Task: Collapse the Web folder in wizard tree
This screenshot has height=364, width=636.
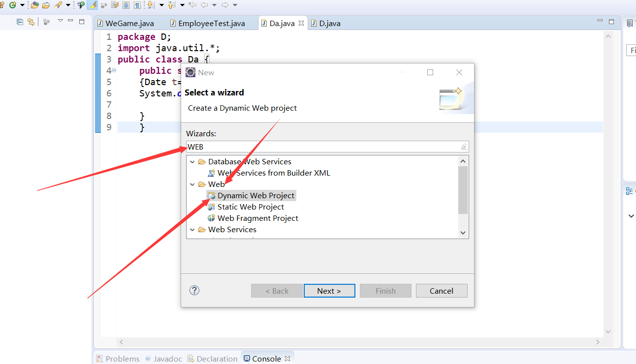Action: tap(192, 184)
